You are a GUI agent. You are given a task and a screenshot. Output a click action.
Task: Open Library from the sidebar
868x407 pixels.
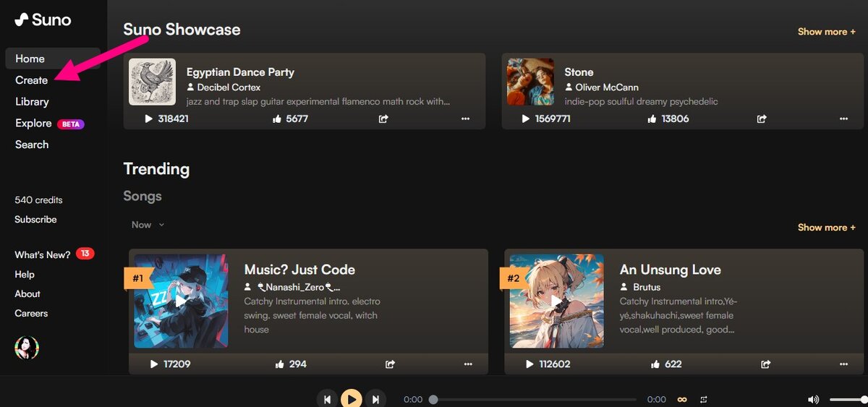click(32, 102)
